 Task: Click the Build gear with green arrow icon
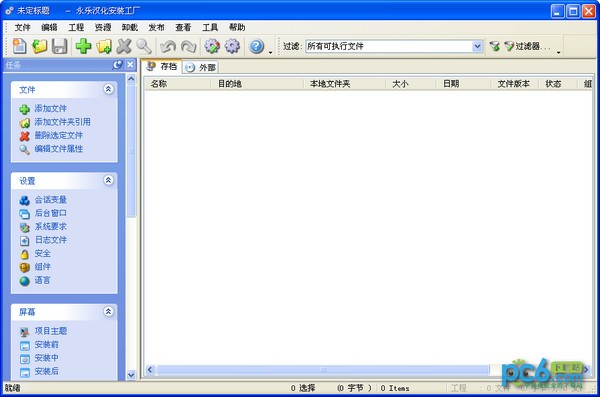coord(212,46)
